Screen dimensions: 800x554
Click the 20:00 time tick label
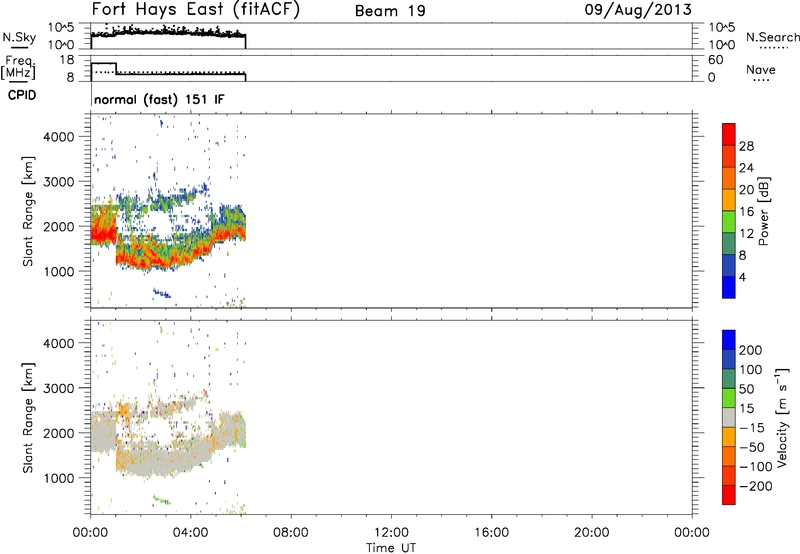[x=592, y=533]
